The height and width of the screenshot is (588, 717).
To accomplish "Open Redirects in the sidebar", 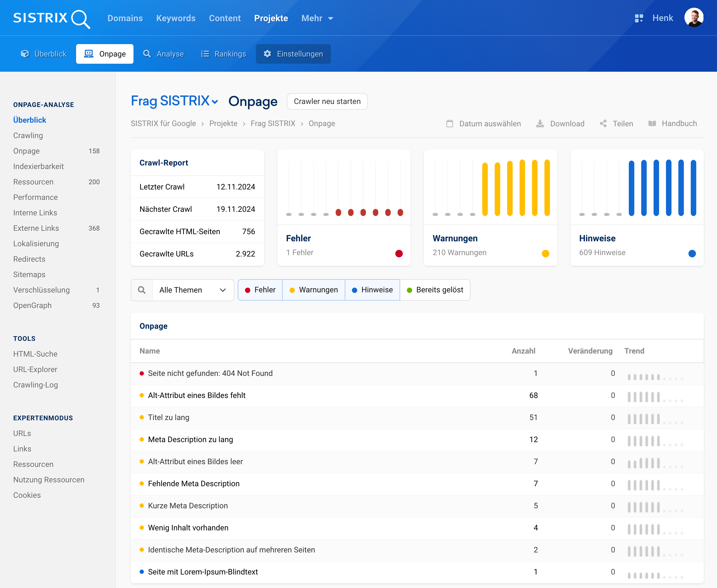I will 29,259.
